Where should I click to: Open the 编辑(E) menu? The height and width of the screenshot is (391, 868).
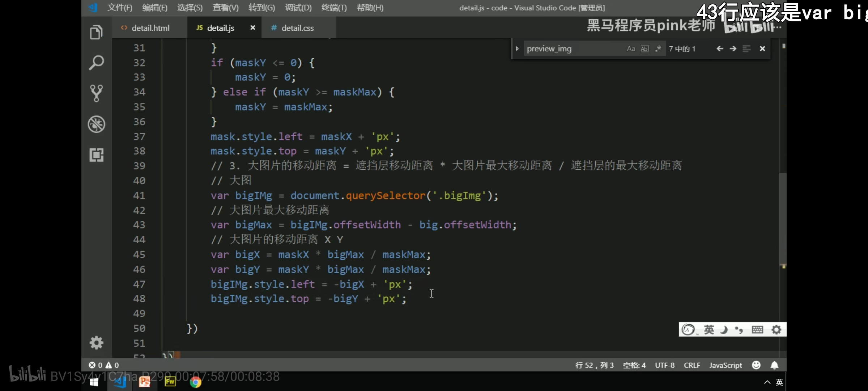(155, 8)
